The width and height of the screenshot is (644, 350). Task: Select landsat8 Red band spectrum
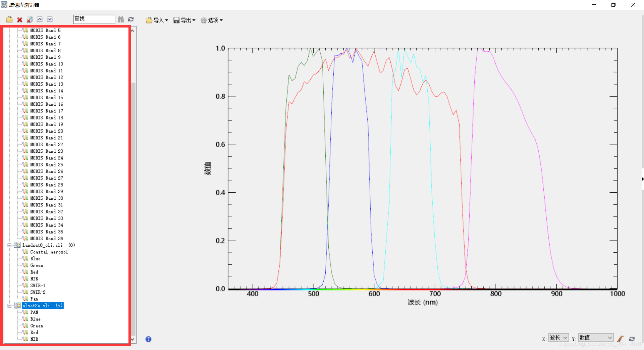(x=34, y=272)
